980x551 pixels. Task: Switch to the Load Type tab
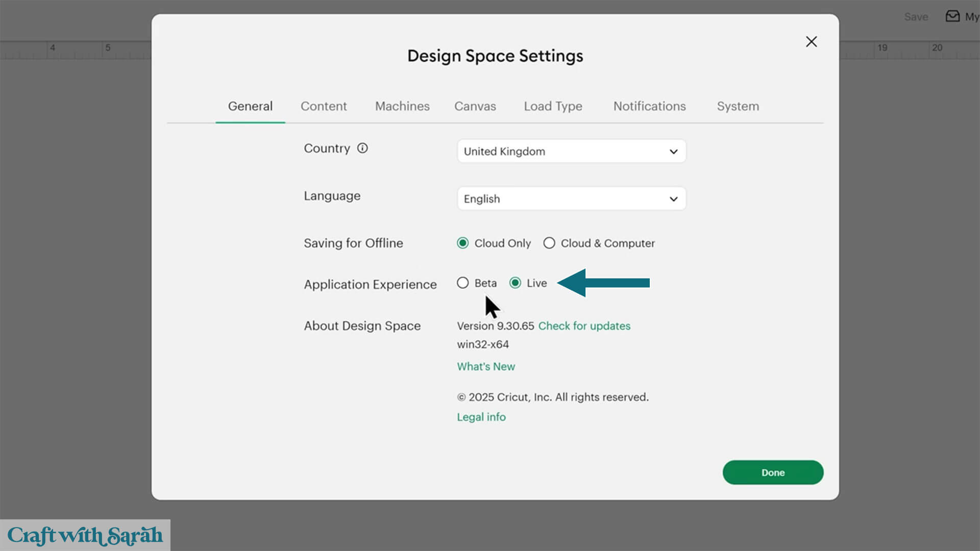coord(553,106)
